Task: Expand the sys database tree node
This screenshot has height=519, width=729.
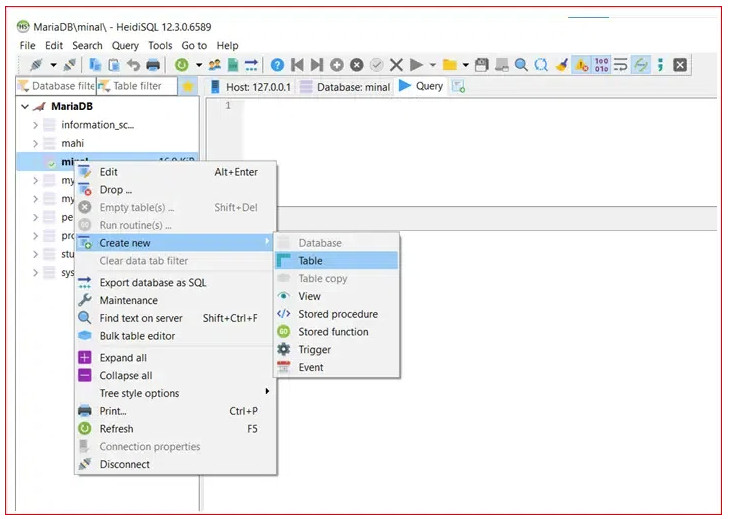Action: (35, 273)
